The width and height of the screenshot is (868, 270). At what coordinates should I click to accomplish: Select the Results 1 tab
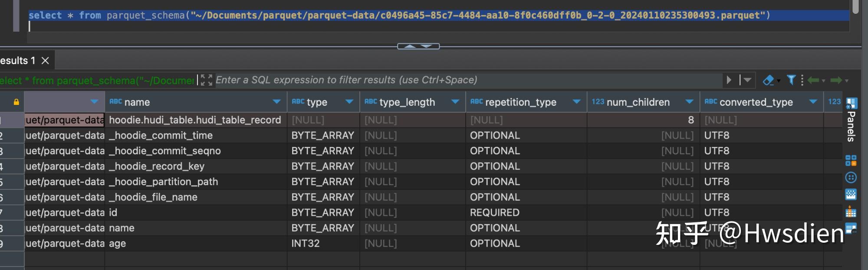point(17,61)
